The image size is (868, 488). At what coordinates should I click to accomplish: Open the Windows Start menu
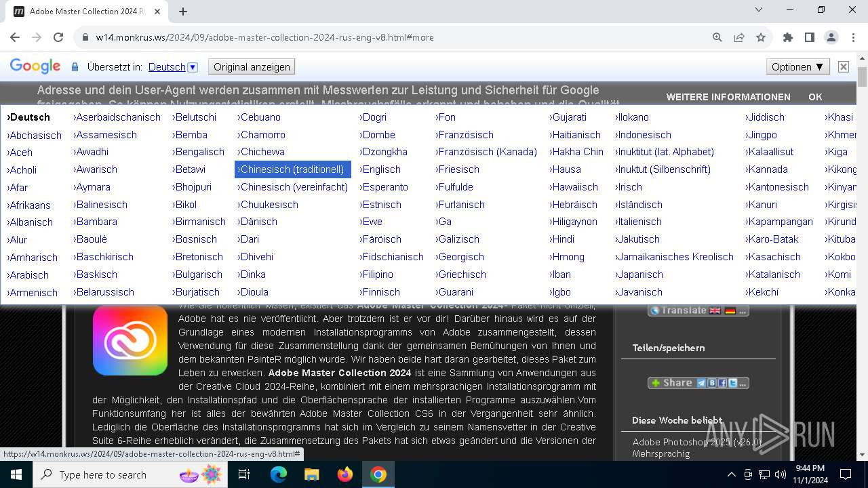(16, 474)
